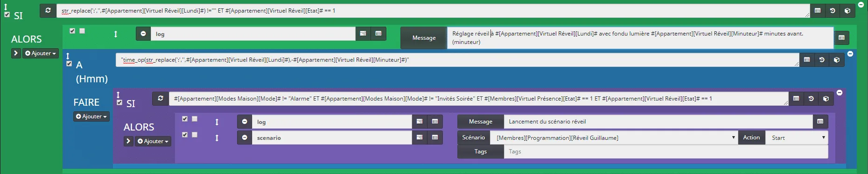Click the move arrow of the scenario action

[x=217, y=138]
